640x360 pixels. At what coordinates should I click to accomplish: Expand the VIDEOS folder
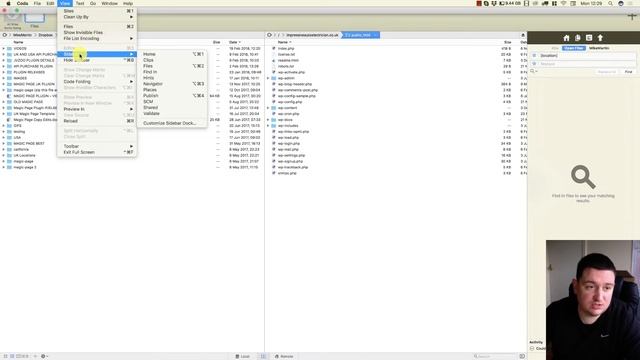coord(4,49)
